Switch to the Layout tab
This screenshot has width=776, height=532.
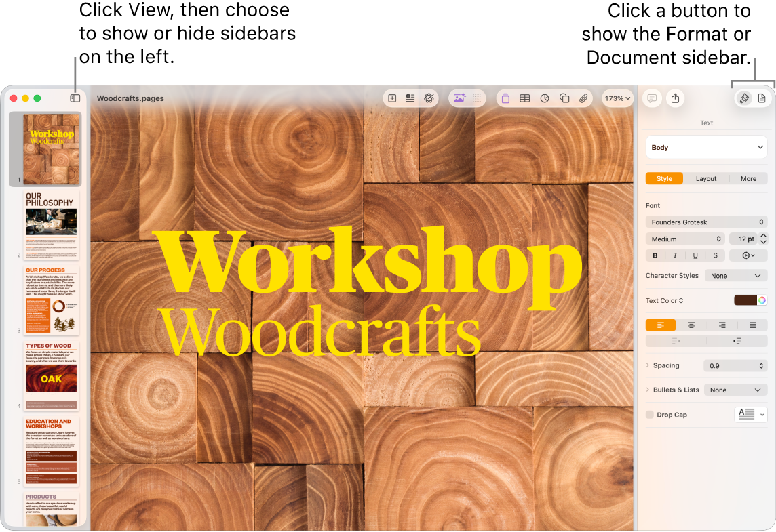[706, 178]
